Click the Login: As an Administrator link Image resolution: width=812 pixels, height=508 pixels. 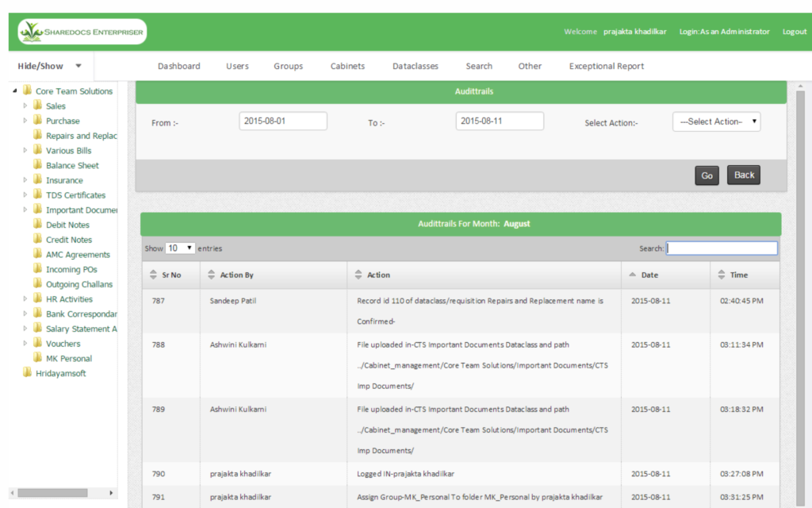[x=725, y=32]
